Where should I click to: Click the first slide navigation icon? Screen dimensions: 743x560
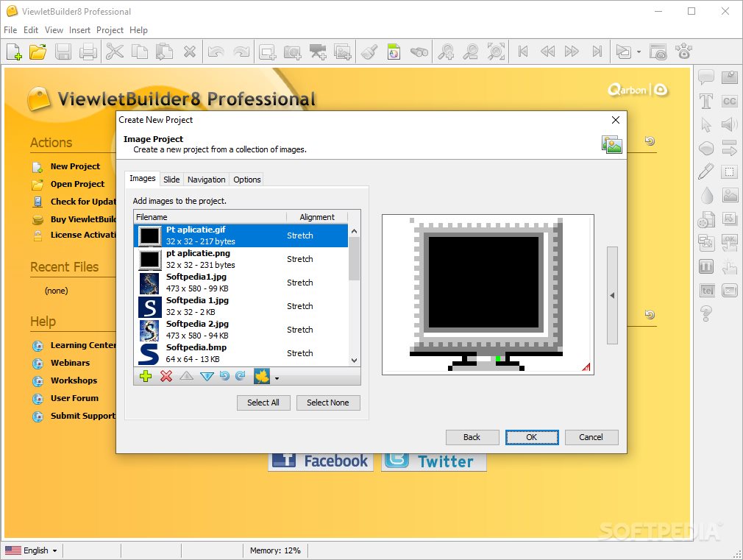pos(522,52)
